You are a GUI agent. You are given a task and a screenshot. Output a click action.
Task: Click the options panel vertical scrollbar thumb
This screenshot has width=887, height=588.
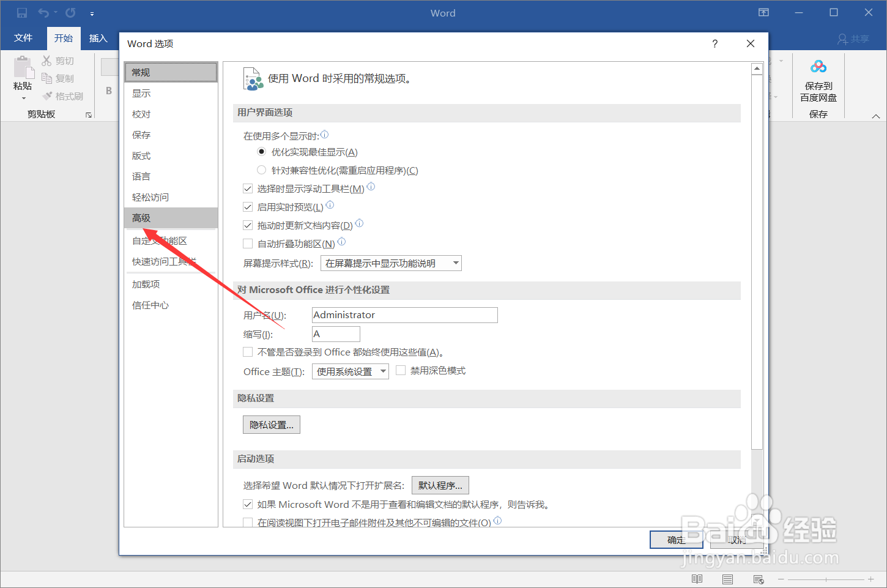[757, 262]
